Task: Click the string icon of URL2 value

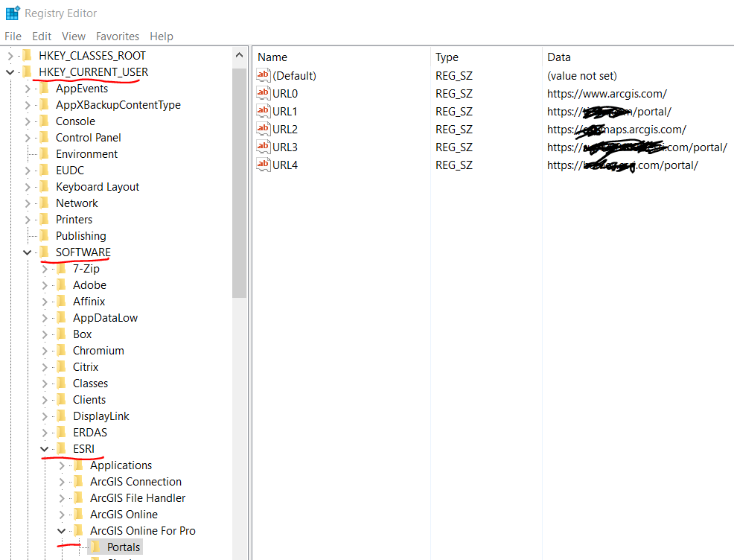Action: pyautogui.click(x=263, y=129)
